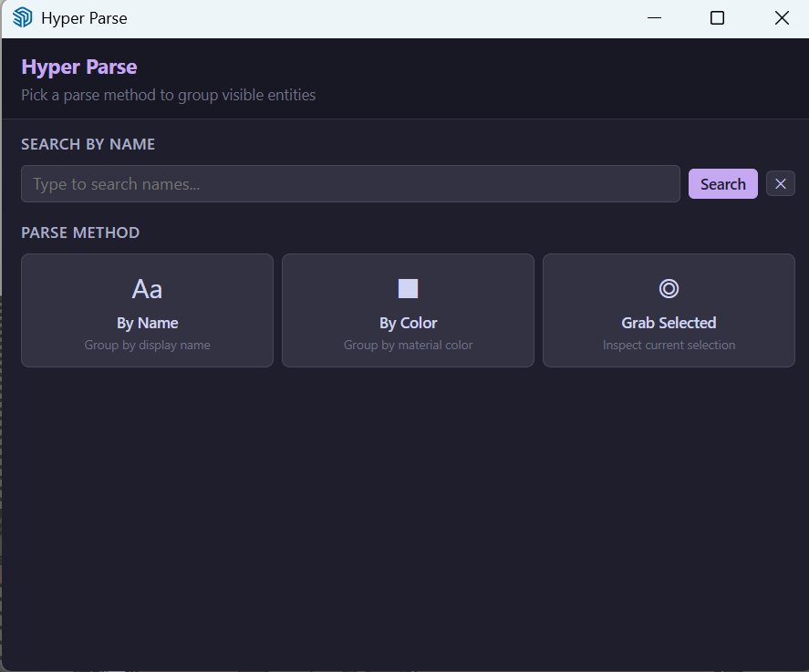The width and height of the screenshot is (809, 672).
Task: Click the SEARCH BY NAME section label
Action: point(88,144)
